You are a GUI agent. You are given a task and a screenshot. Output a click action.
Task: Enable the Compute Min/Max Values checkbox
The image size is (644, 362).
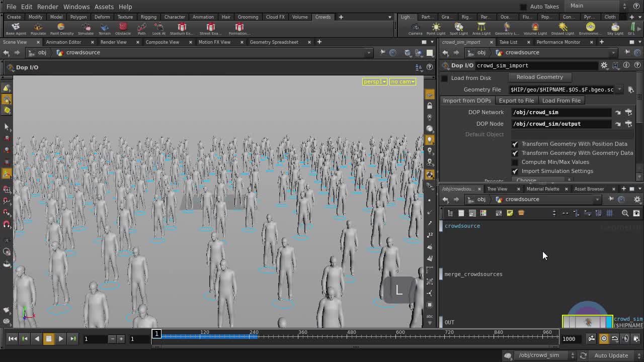[x=515, y=162]
